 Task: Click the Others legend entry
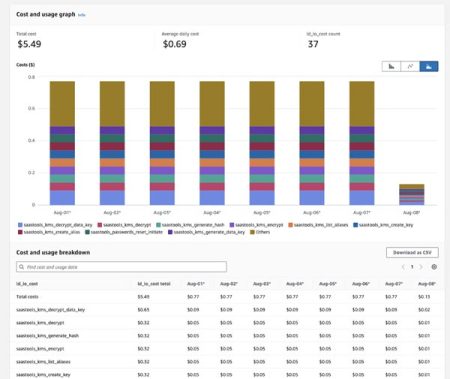coord(260,232)
